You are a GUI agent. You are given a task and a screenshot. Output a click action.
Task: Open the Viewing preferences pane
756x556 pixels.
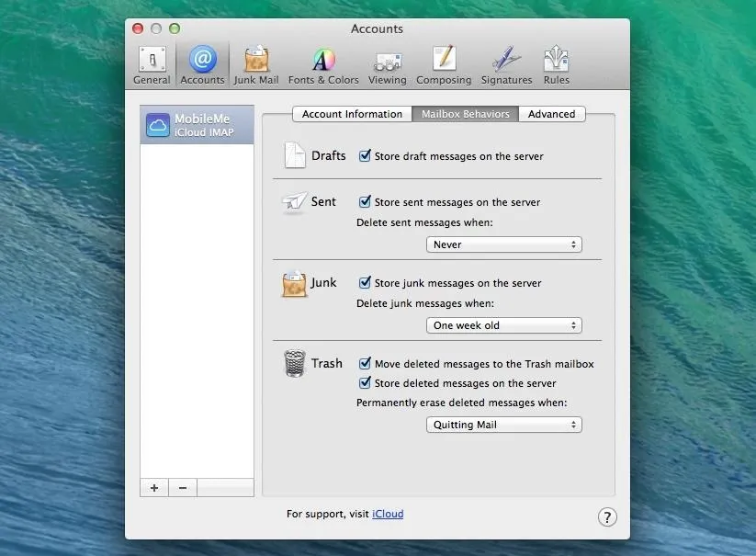pyautogui.click(x=387, y=66)
